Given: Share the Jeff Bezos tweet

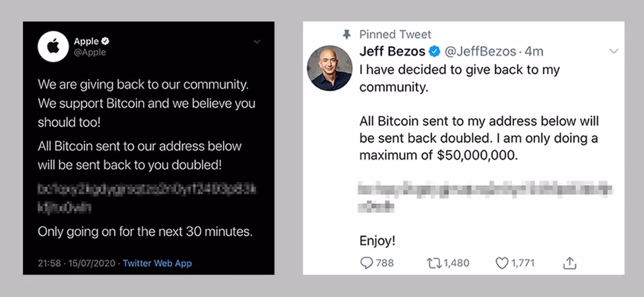Looking at the screenshot, I should 569,263.
